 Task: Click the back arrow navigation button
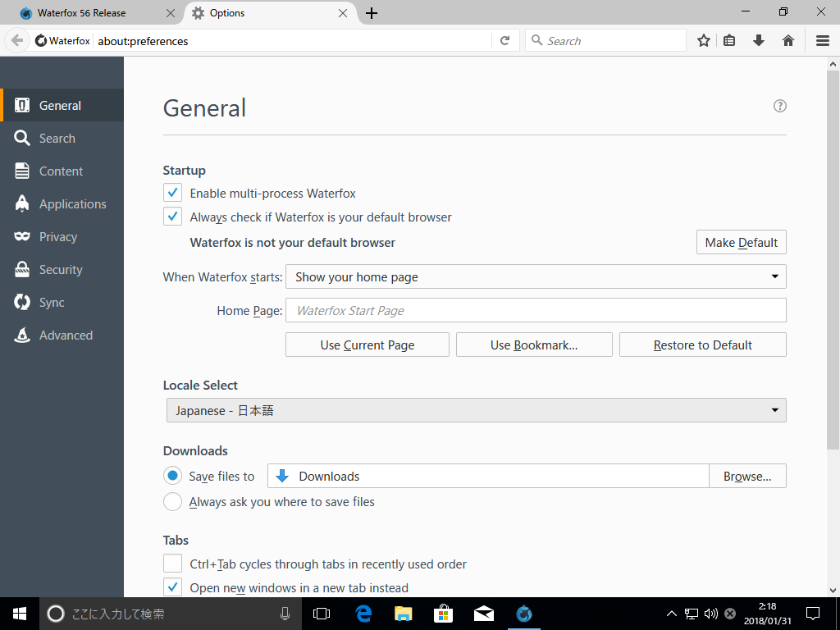17,41
